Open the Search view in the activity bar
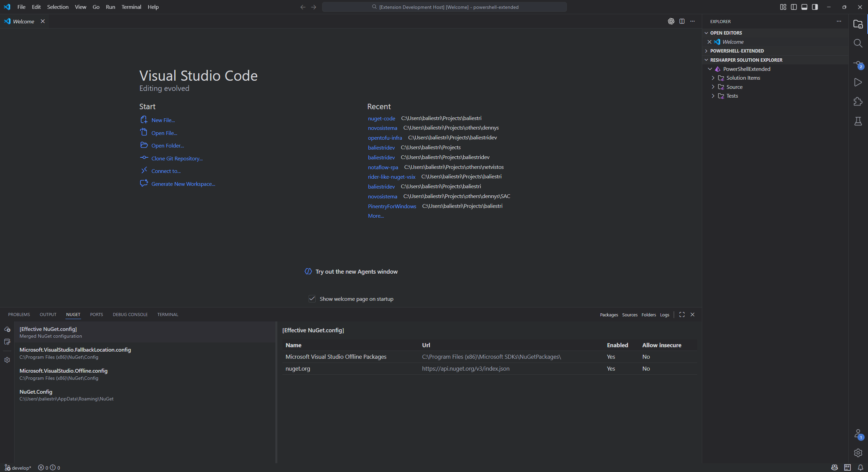 858,43
